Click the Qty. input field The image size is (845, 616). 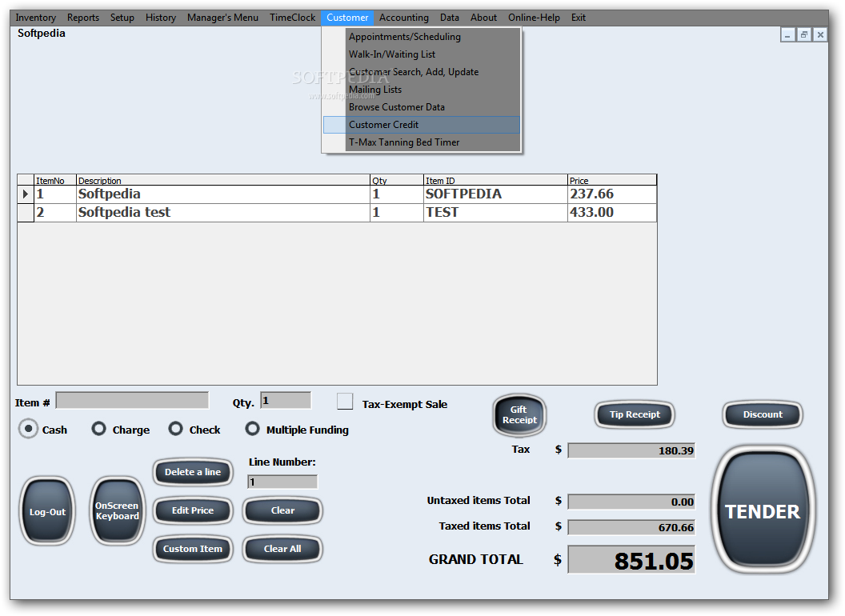(x=286, y=401)
